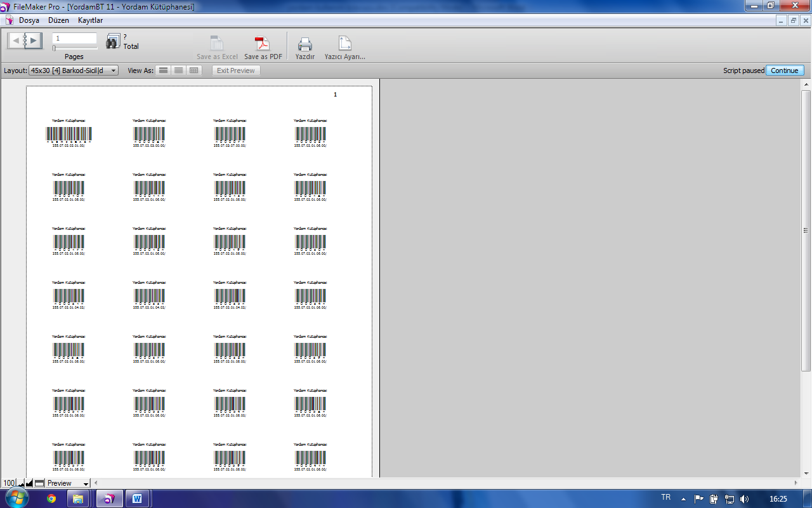Click page number 1 in the preview header
Image resolution: width=812 pixels, height=508 pixels.
point(336,95)
